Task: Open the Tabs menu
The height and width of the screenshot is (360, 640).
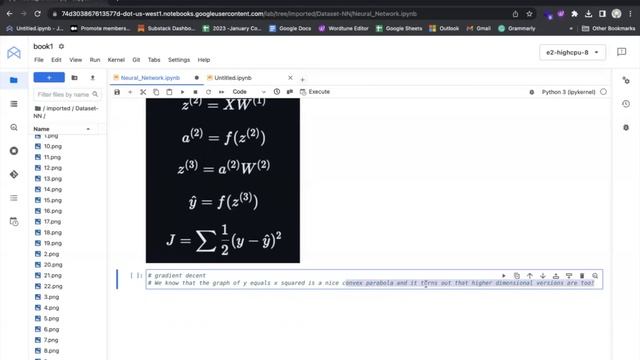Action: tap(153, 60)
